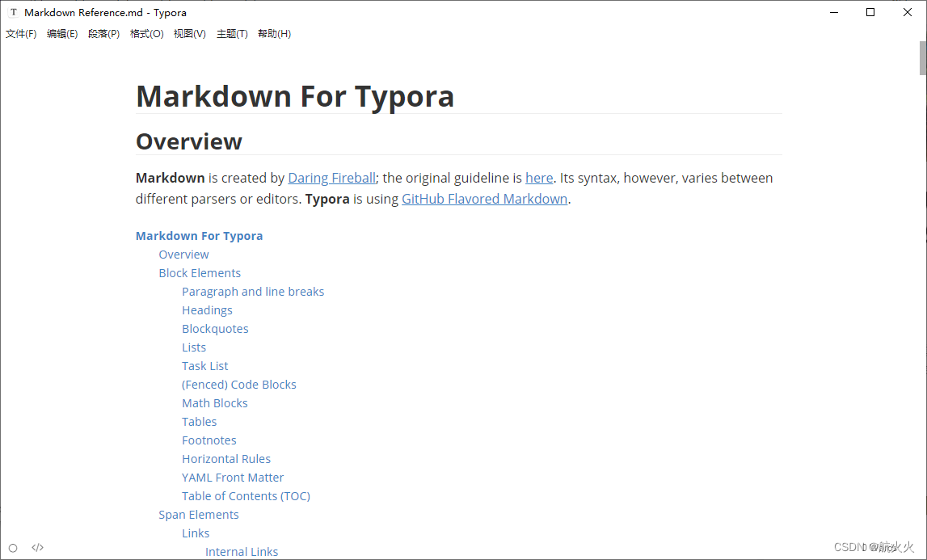The width and height of the screenshot is (927, 560).
Task: Jump to Footnotes section link
Action: [x=209, y=440]
